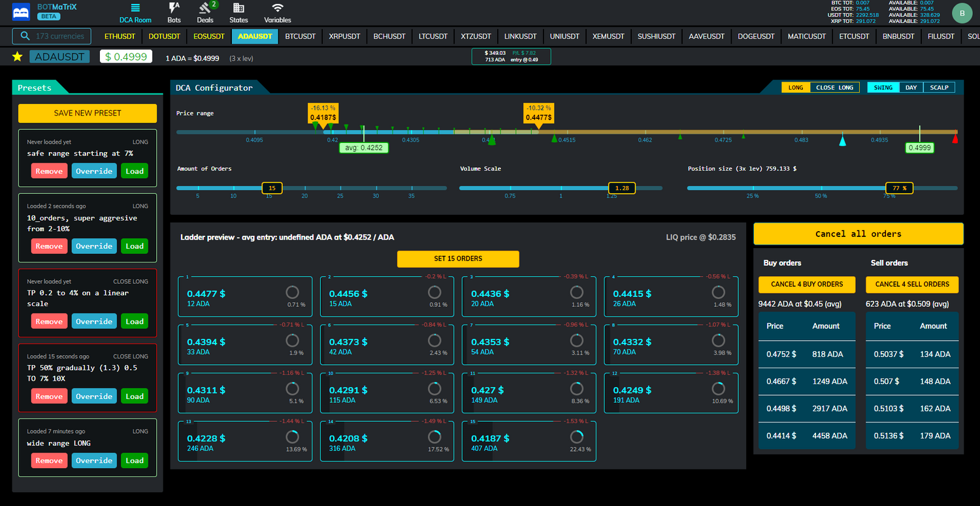Open the Deals gavel icon
The height and width of the screenshot is (506, 980).
(x=206, y=8)
